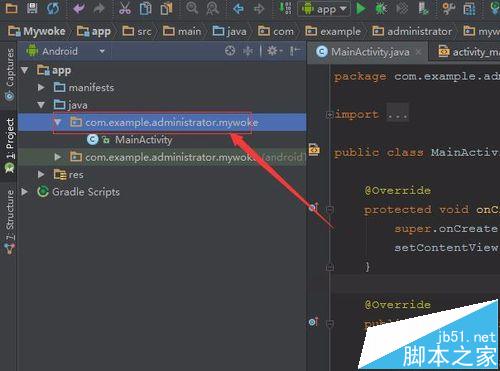The image size is (500, 371).
Task: Click the Hide Project panel icon
Action: 295,51
